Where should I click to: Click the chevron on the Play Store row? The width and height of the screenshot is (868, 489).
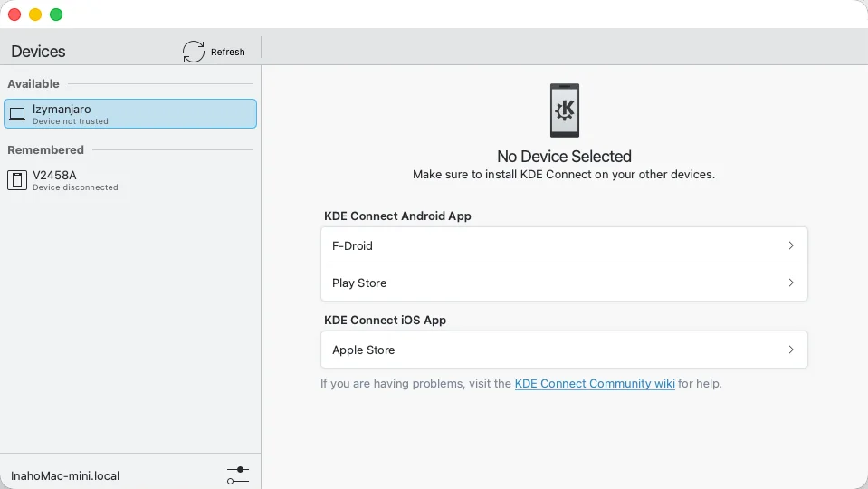click(790, 283)
